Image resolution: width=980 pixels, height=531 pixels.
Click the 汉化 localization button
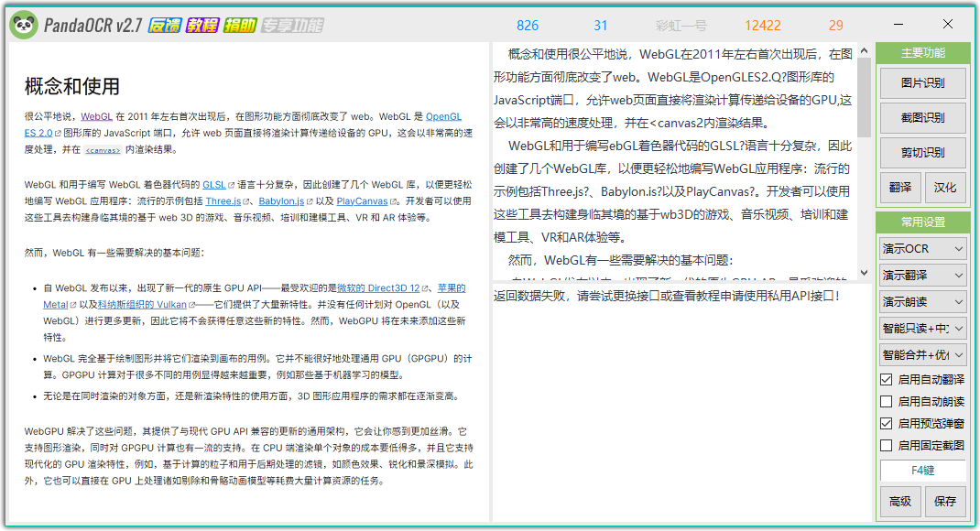point(945,187)
